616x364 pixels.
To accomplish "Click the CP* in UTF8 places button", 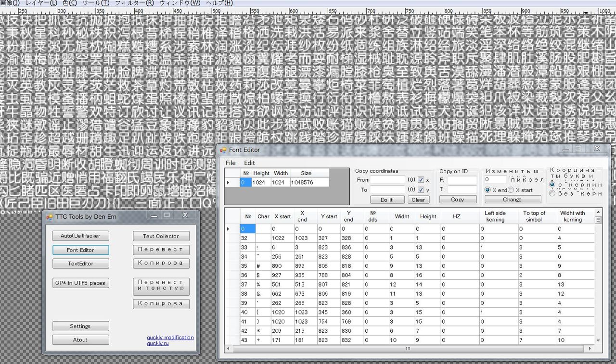I will [x=80, y=283].
